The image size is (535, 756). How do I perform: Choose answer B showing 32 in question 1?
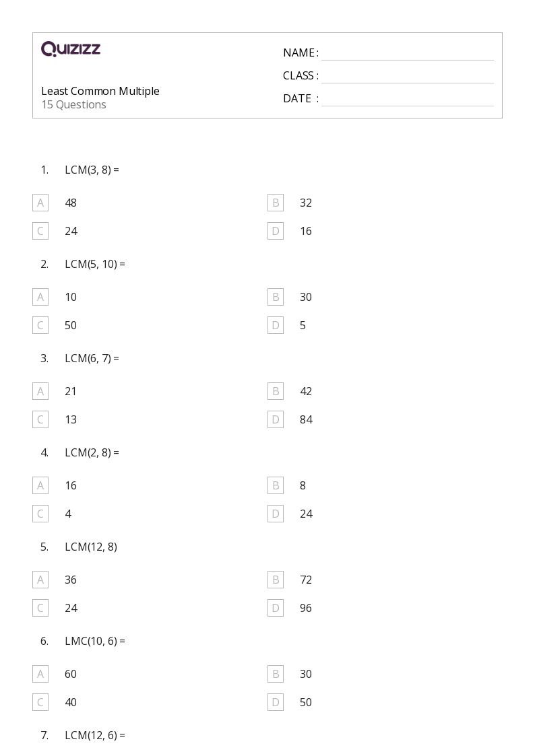click(x=276, y=203)
